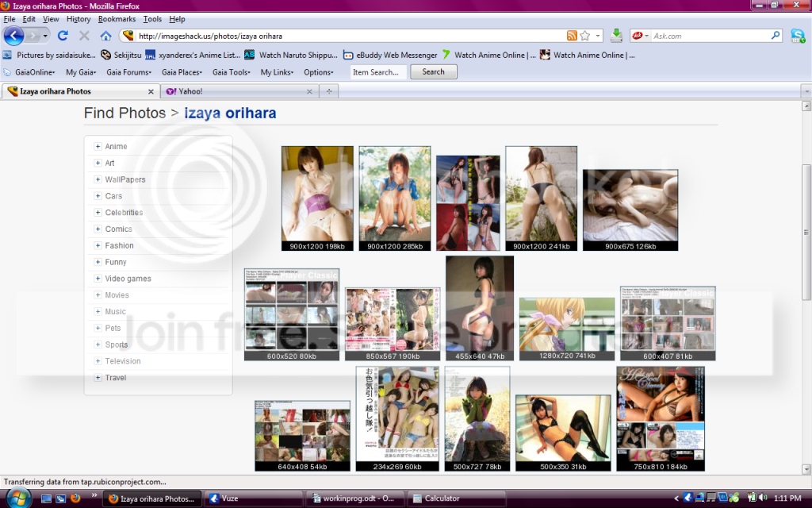Open the Art category link
The height and width of the screenshot is (508, 812).
[109, 163]
